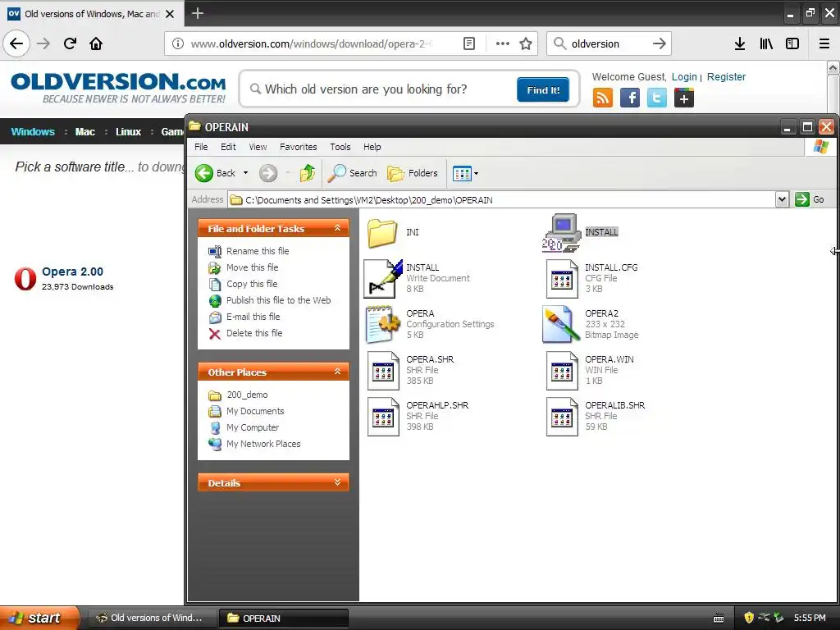Viewport: 840px width, 630px height.
Task: Click the Explorer Back button
Action: coord(216,173)
